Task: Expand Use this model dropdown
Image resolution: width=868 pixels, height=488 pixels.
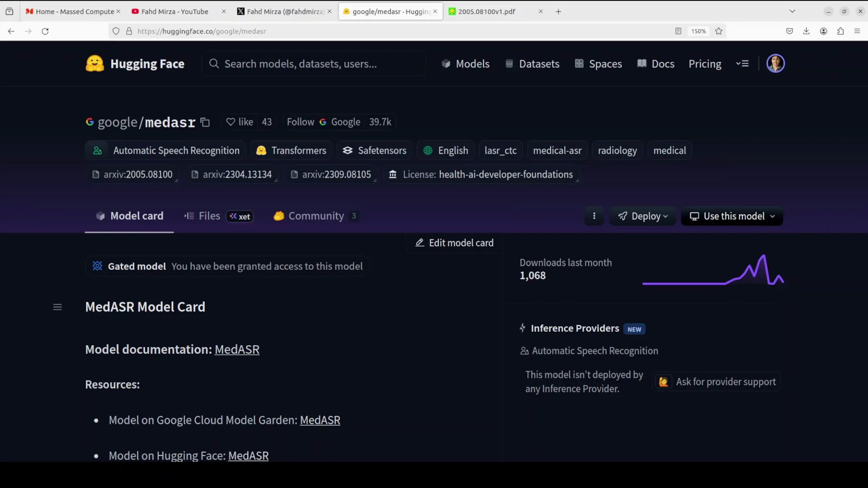Action: pyautogui.click(x=732, y=216)
